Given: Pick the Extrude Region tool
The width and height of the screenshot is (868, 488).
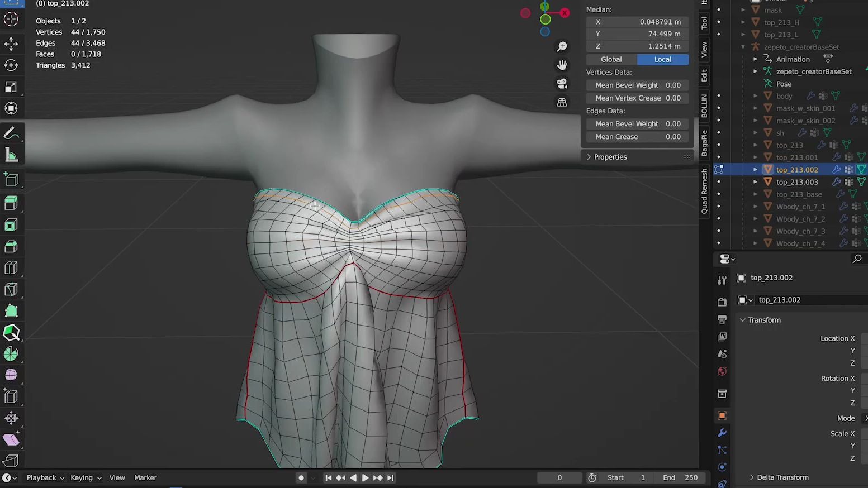Looking at the screenshot, I should [11, 203].
